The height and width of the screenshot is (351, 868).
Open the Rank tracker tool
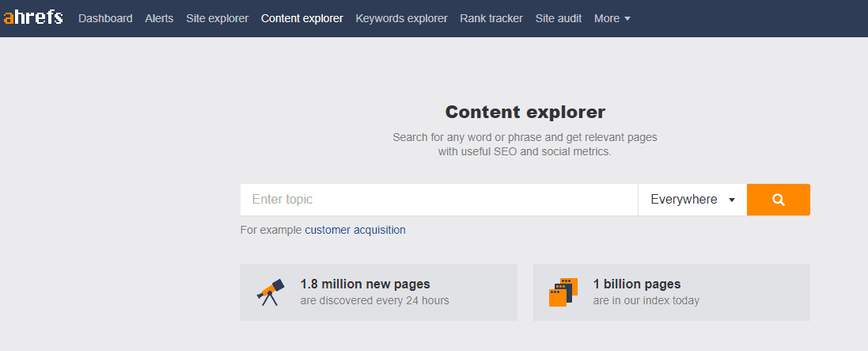click(491, 18)
